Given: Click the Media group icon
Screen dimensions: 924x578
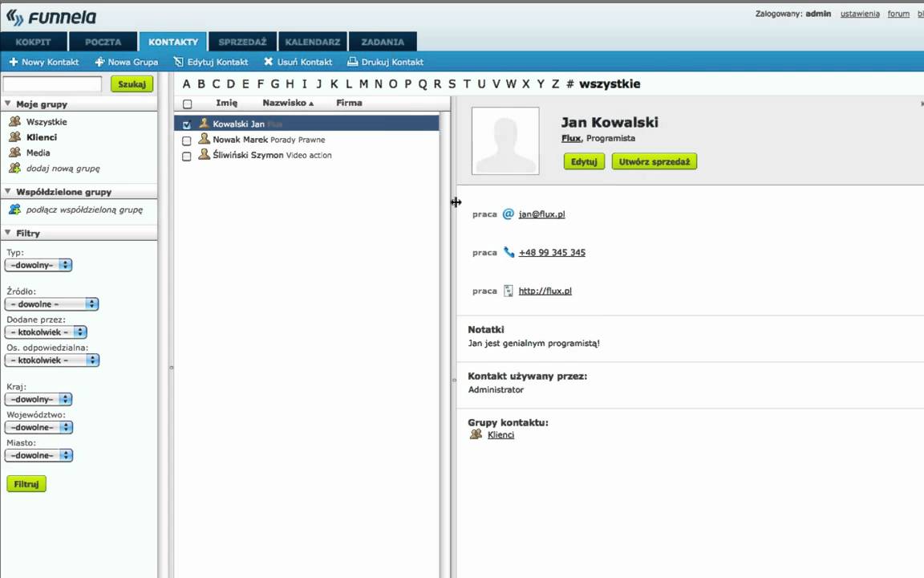Looking at the screenshot, I should (14, 153).
